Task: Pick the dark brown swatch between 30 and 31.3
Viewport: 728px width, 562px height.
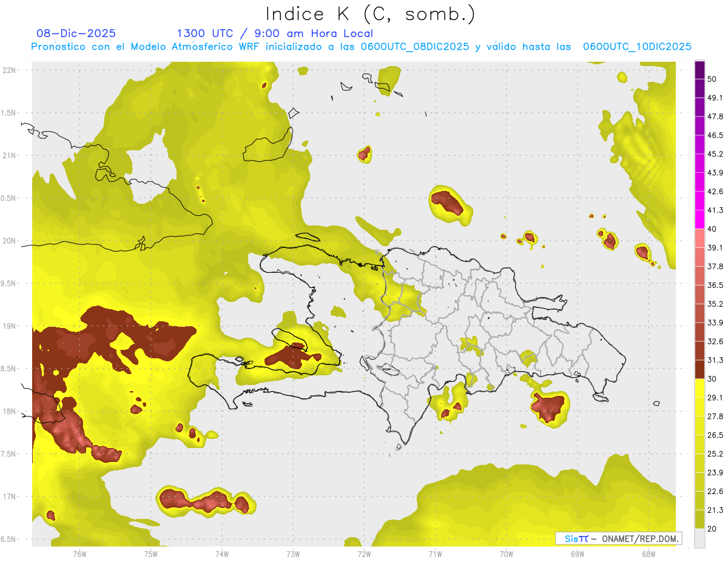Action: coord(699,369)
